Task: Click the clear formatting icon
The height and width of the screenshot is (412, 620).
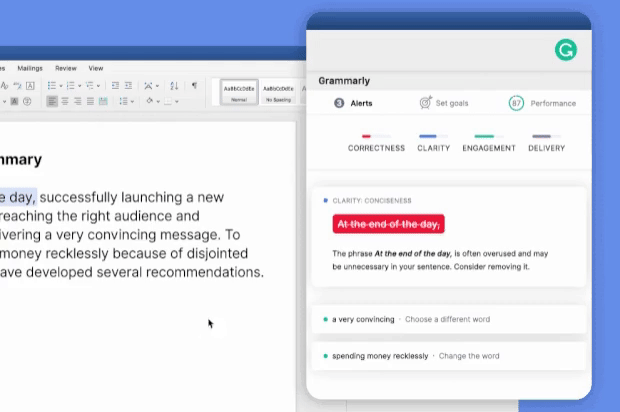Action: coord(4,85)
